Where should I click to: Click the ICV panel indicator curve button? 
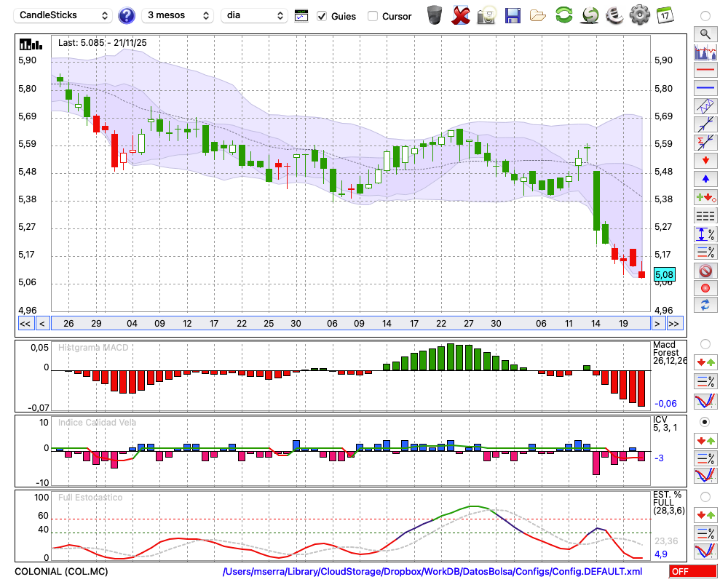coord(705,476)
